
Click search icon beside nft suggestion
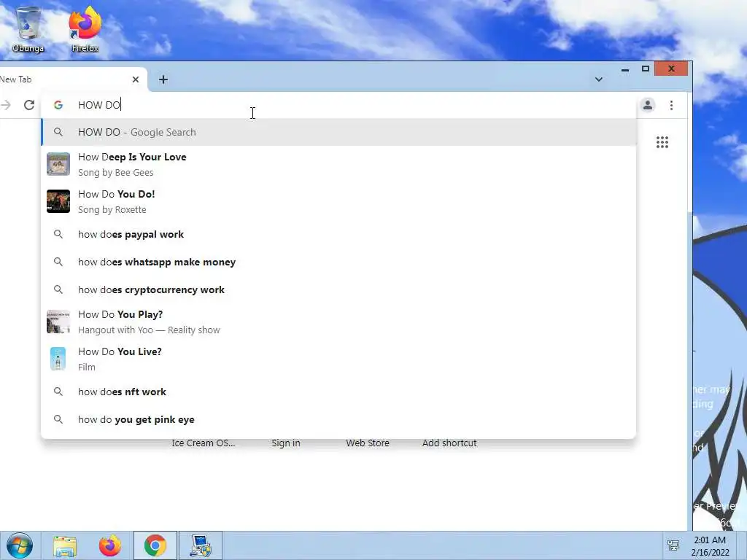pyautogui.click(x=58, y=392)
